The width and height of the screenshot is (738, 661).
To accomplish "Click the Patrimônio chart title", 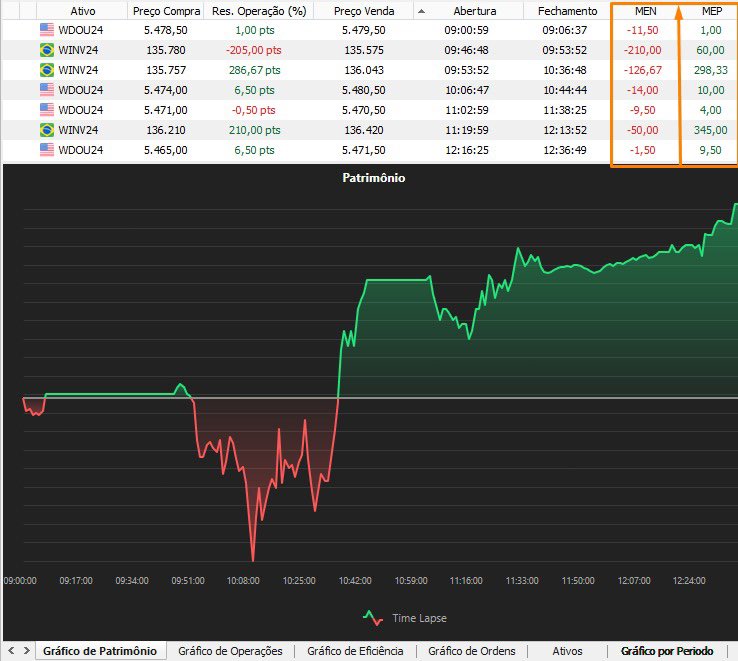I will [x=374, y=178].
